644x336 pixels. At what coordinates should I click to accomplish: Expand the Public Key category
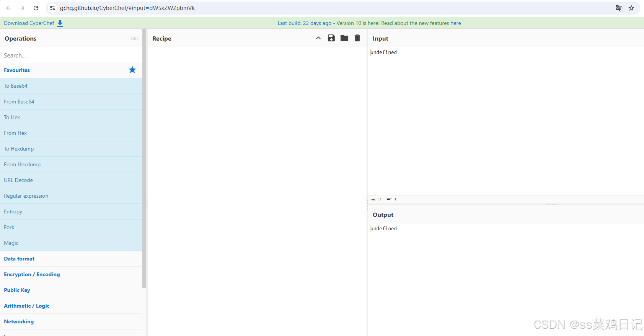(71, 290)
